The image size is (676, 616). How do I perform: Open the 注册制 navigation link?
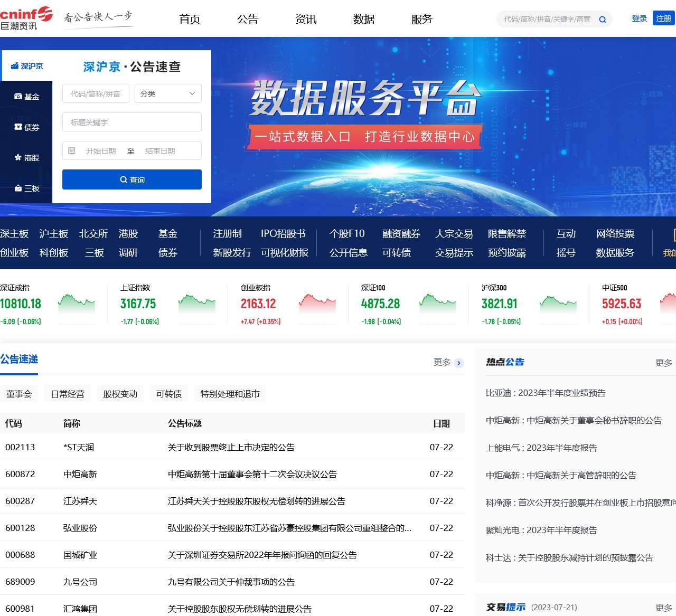(x=227, y=234)
